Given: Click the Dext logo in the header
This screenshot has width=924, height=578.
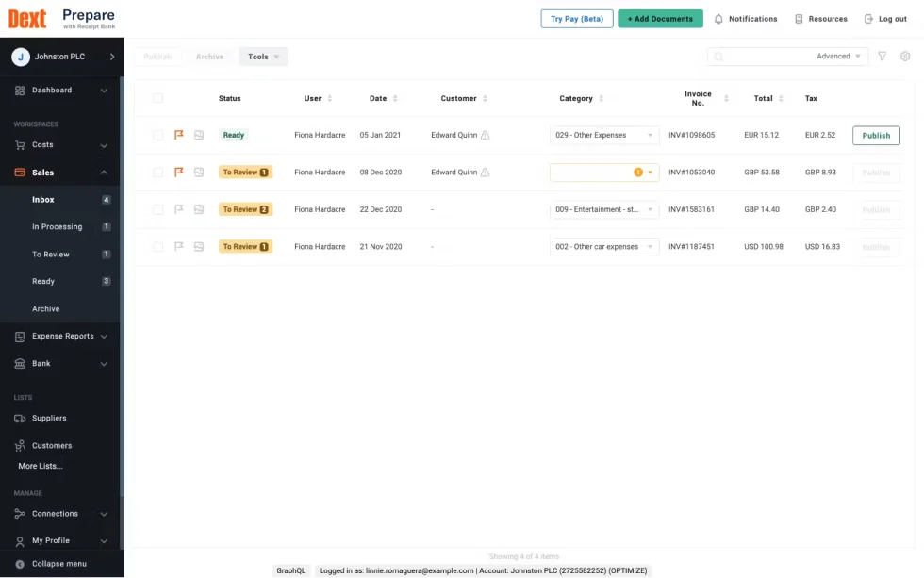Looking at the screenshot, I should pyautogui.click(x=25, y=17).
